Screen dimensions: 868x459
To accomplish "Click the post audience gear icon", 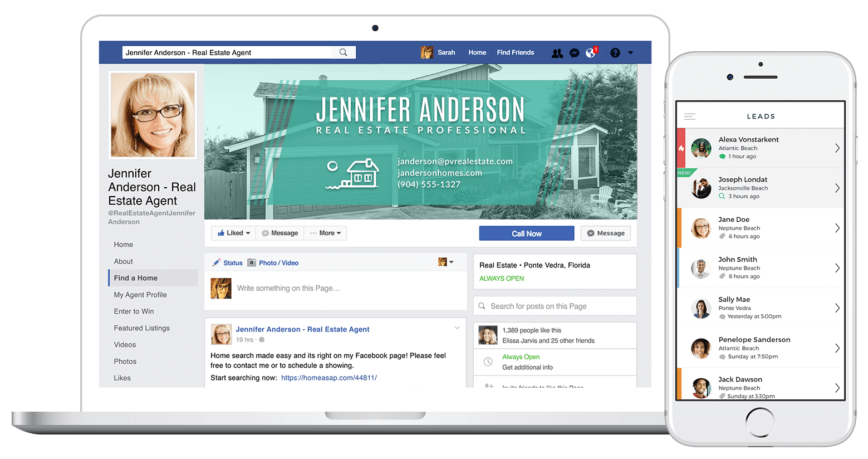I will (x=262, y=340).
